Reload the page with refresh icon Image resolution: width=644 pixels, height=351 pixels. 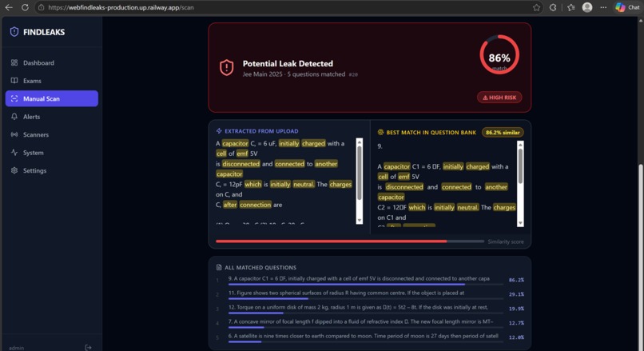point(25,7)
